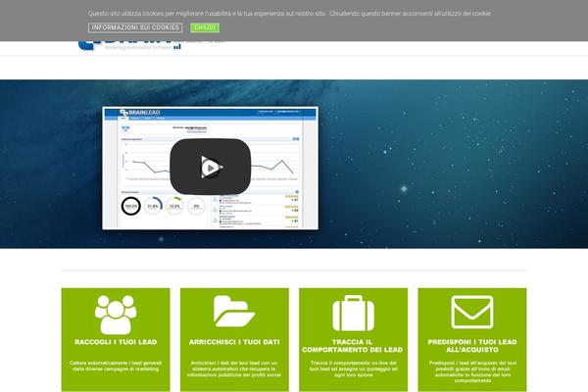Click the open folder icon
This screenshot has width=588, height=392.
(x=234, y=311)
